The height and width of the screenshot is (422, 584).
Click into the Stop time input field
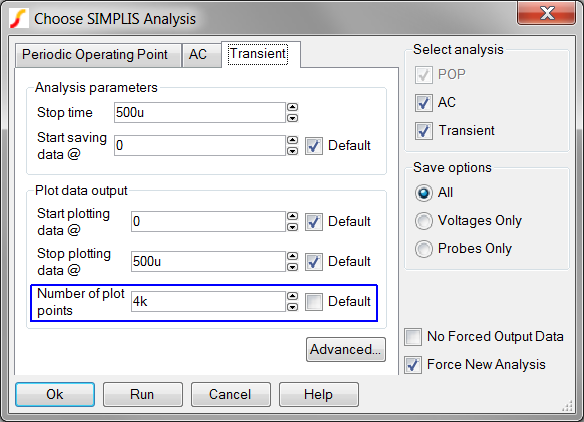click(x=200, y=112)
